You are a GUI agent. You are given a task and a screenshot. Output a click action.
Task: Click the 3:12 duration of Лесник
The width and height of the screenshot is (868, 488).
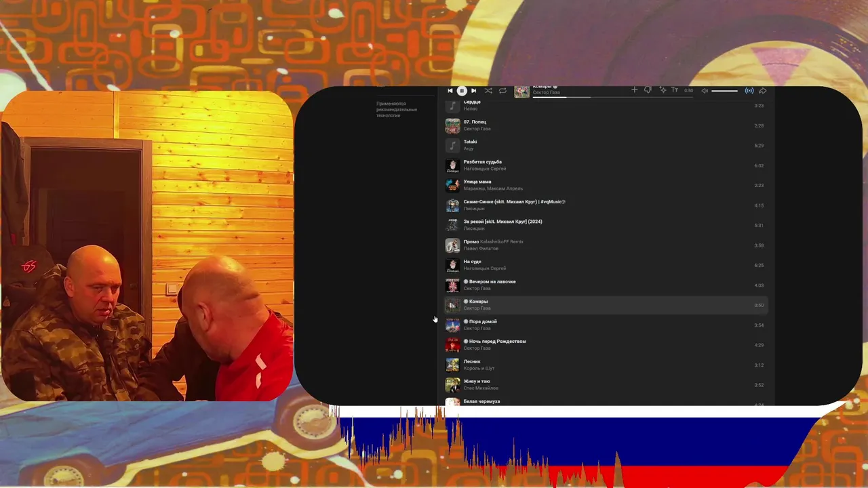tap(759, 365)
